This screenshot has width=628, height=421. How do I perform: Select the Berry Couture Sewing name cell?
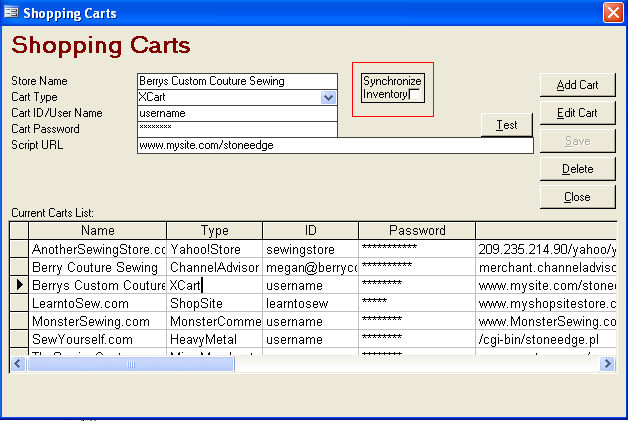(x=97, y=267)
